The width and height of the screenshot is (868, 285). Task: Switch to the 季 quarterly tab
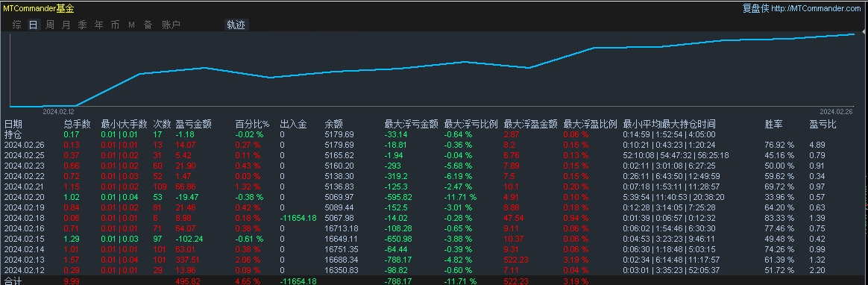click(83, 25)
